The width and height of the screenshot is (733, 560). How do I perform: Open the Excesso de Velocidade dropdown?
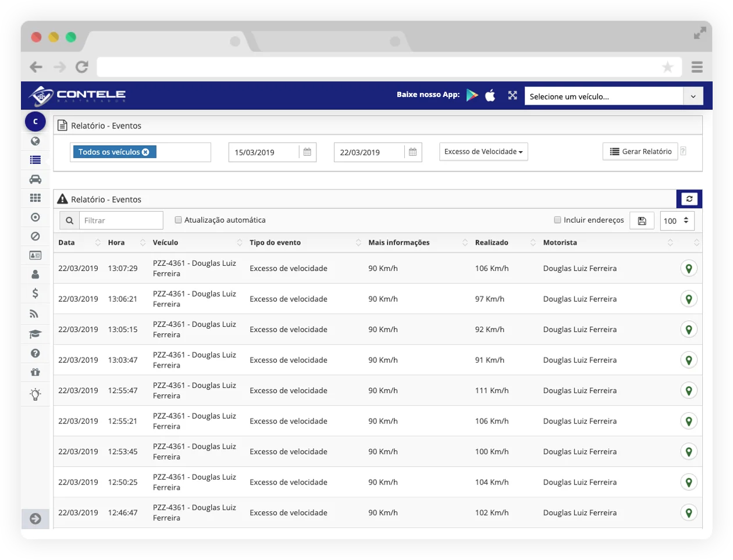[x=483, y=152]
